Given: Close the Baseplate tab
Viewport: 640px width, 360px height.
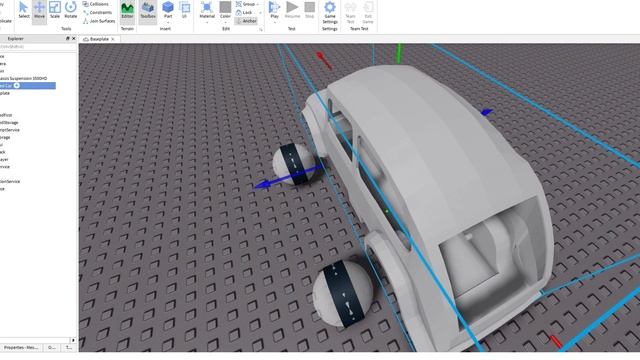Looking at the screenshot, I should (113, 39).
